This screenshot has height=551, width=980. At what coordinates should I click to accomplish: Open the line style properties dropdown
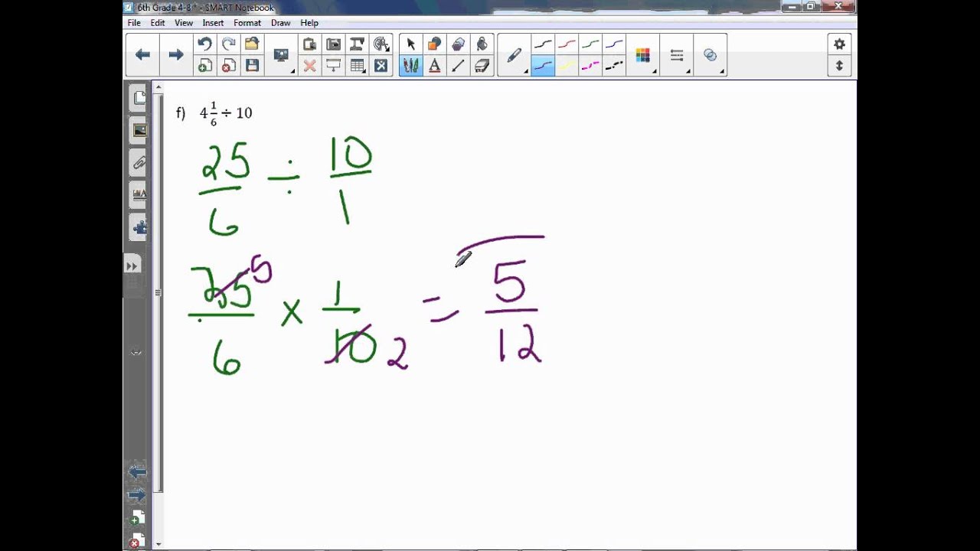[x=677, y=55]
